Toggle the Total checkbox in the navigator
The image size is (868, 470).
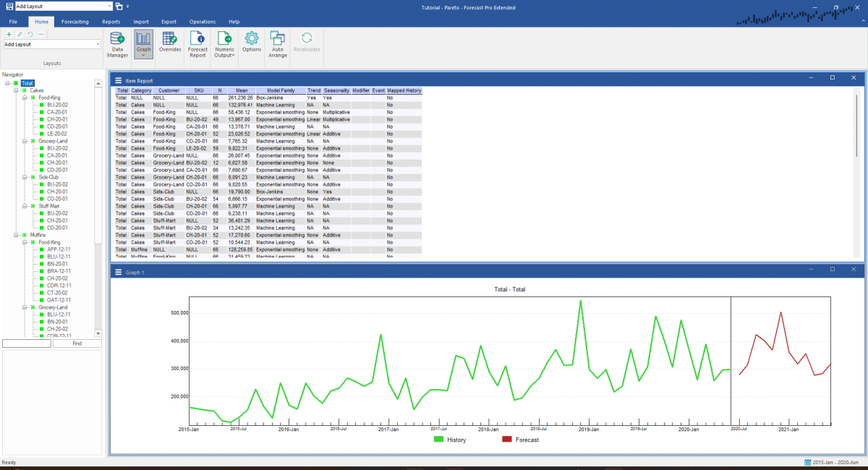pos(17,82)
